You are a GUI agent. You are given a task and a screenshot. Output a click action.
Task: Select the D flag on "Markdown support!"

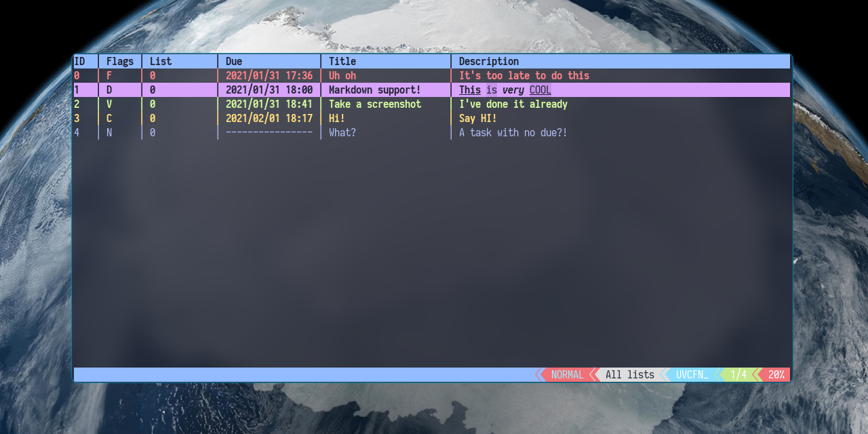pyautogui.click(x=108, y=90)
